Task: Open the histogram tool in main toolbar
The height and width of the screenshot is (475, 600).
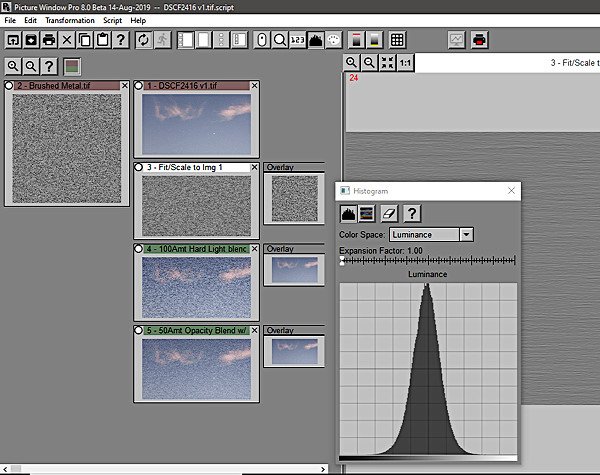Action: (316, 40)
